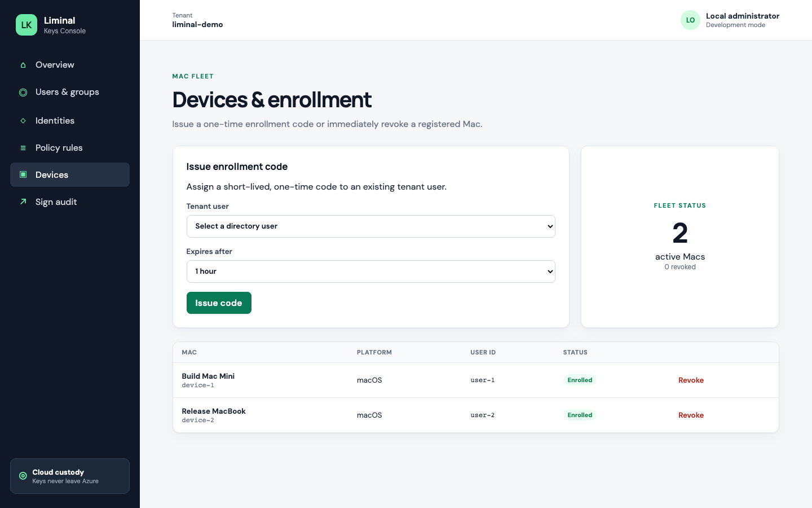Select the Devices nav item
This screenshot has height=508, width=812.
pyautogui.click(x=70, y=175)
